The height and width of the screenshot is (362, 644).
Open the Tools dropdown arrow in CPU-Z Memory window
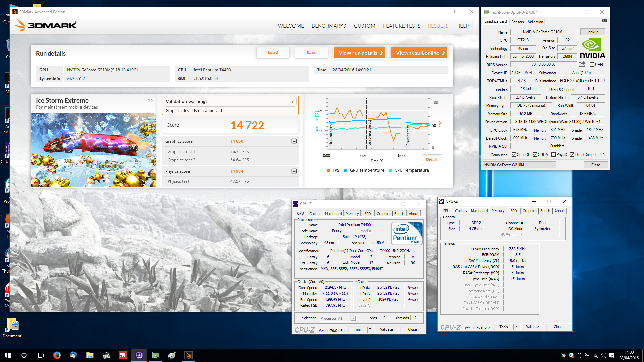coord(516,327)
